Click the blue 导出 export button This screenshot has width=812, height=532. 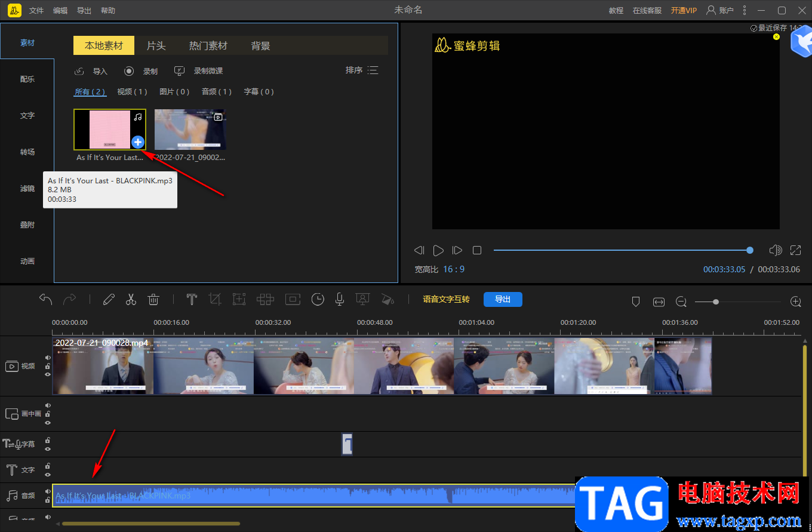point(503,299)
